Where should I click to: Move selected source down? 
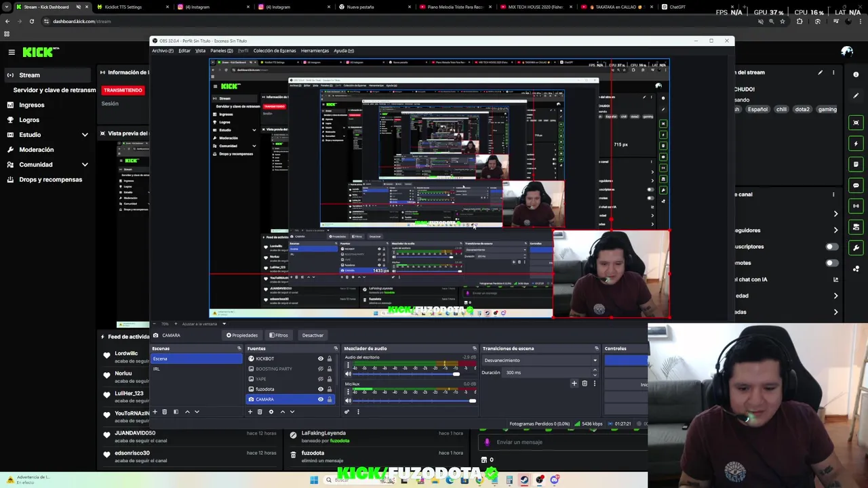click(292, 412)
